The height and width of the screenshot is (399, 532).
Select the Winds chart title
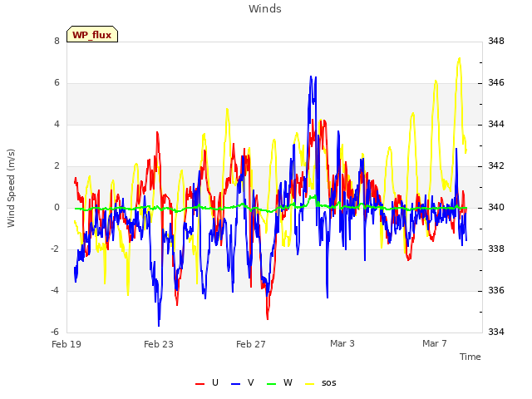pos(265,9)
